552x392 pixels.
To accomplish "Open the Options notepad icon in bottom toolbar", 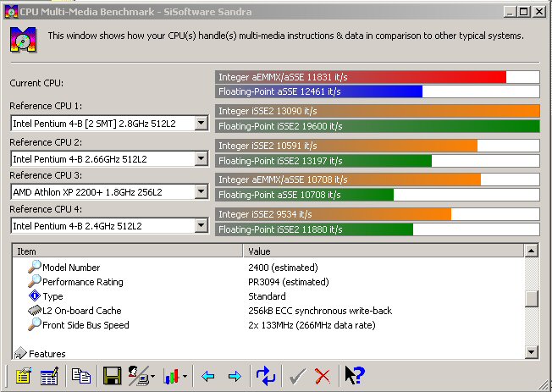I will tap(24, 376).
